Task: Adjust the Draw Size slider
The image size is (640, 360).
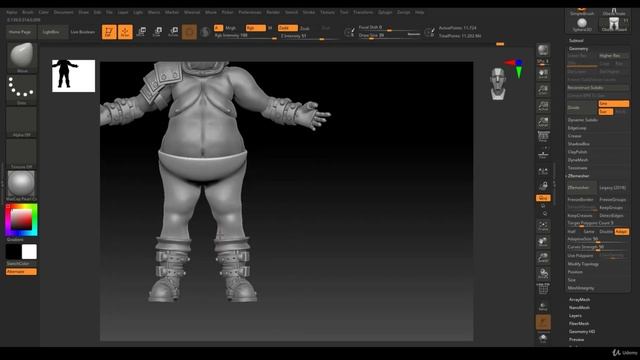Action: point(389,36)
